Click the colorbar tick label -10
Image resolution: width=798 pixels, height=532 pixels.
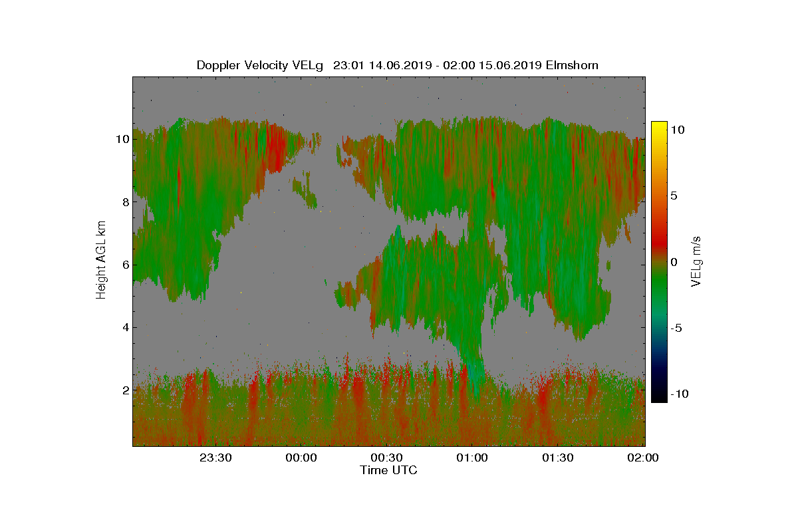click(680, 394)
